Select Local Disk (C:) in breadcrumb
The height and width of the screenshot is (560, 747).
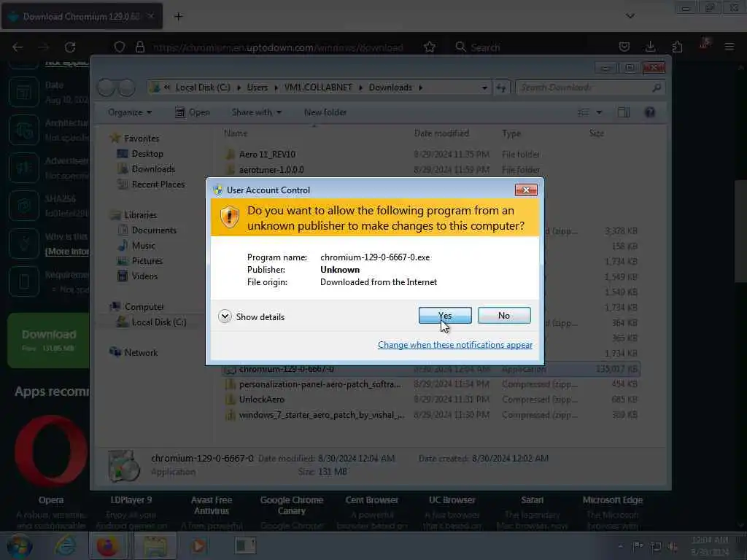click(203, 87)
